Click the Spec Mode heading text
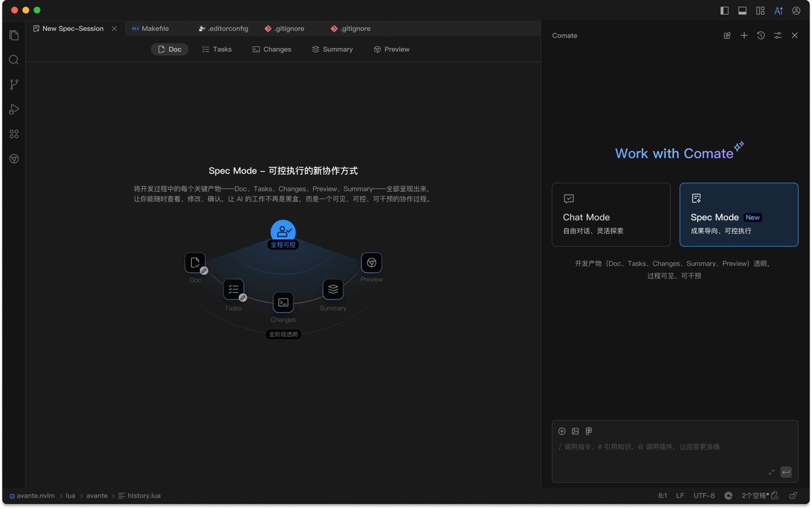The height and width of the screenshot is (509, 812). (x=714, y=217)
